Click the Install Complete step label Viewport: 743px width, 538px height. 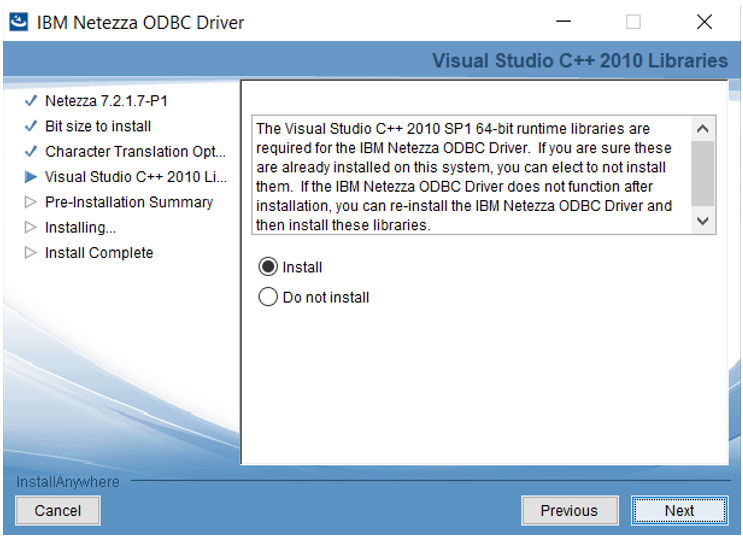tap(99, 253)
